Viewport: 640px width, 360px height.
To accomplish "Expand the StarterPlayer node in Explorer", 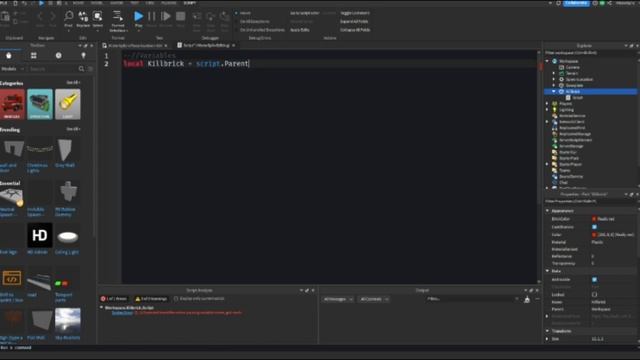I will [x=547, y=164].
